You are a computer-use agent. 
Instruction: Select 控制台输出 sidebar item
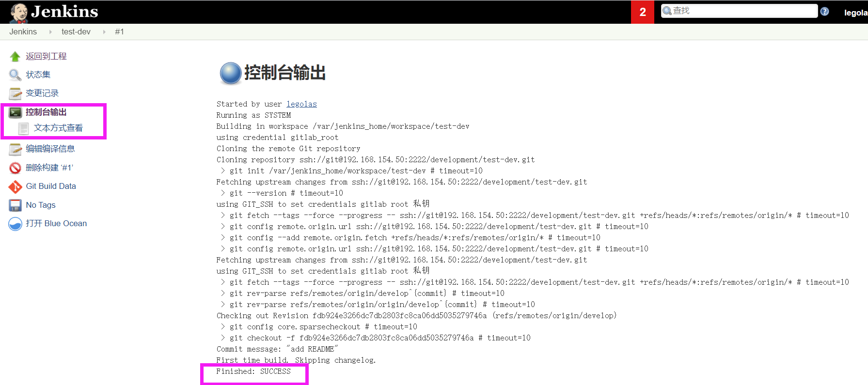click(46, 112)
